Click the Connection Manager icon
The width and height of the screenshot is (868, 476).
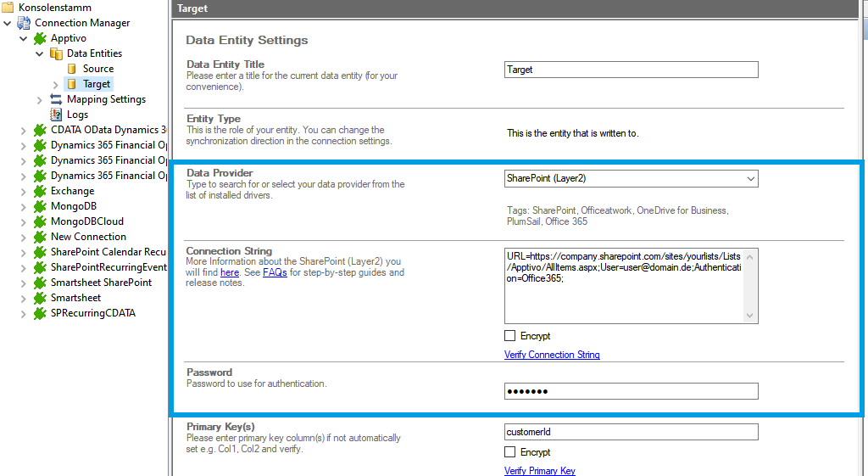(24, 23)
